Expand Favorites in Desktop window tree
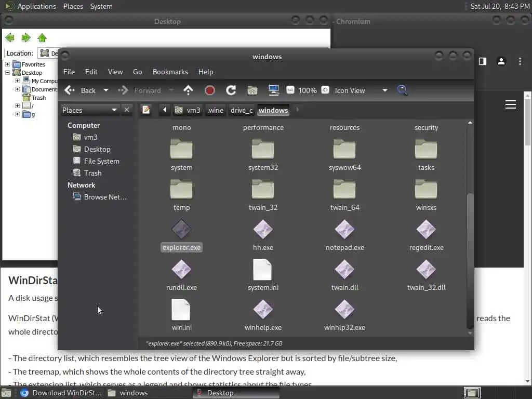 (7, 64)
